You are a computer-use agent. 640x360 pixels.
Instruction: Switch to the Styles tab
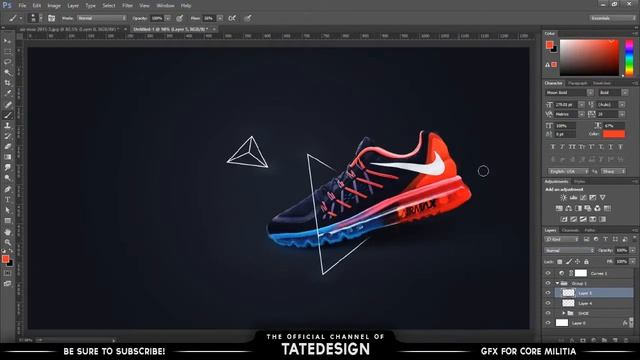click(x=580, y=182)
